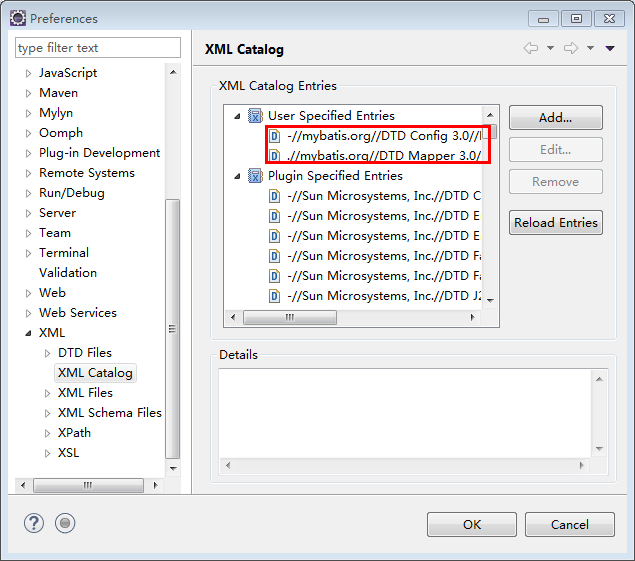Select mybatis DTD Mapper 3.0 entry
This screenshot has height=561, width=635.
[384, 156]
